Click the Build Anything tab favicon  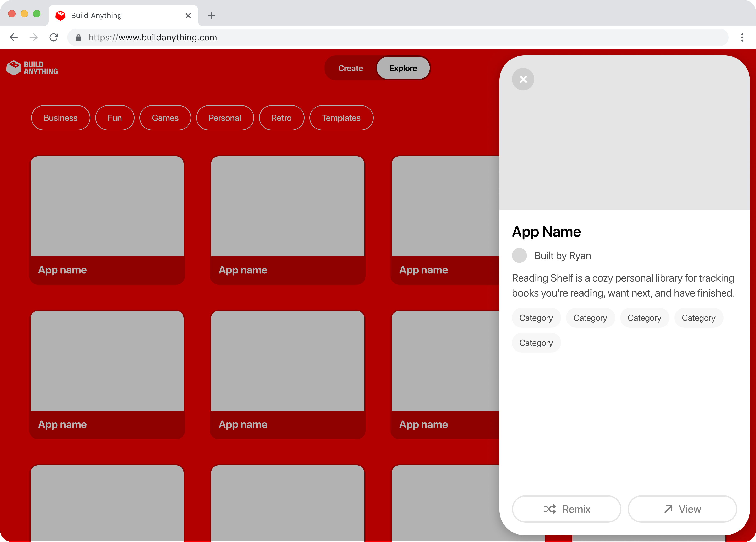pyautogui.click(x=60, y=16)
